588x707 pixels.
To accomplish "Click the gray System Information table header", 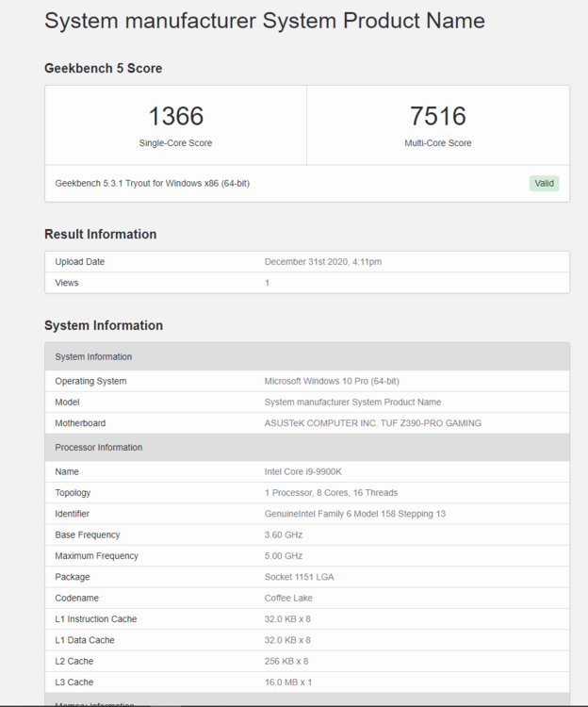I will coord(307,356).
